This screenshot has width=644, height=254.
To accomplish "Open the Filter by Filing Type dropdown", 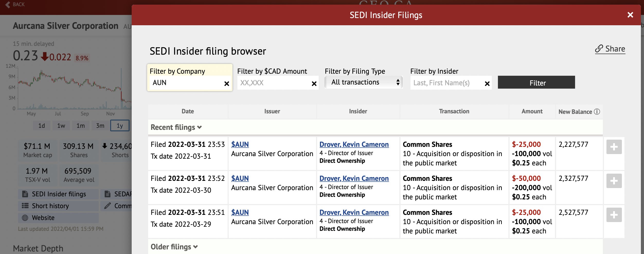I will [x=364, y=82].
